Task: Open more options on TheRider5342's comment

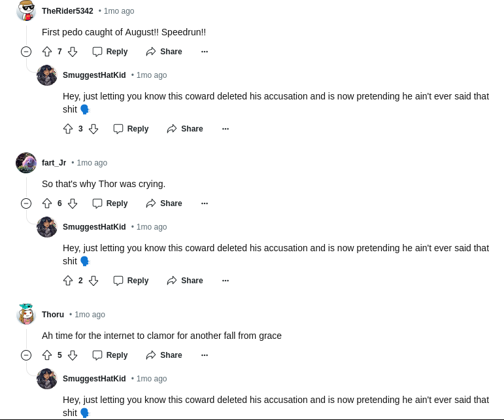Action: click(x=205, y=52)
